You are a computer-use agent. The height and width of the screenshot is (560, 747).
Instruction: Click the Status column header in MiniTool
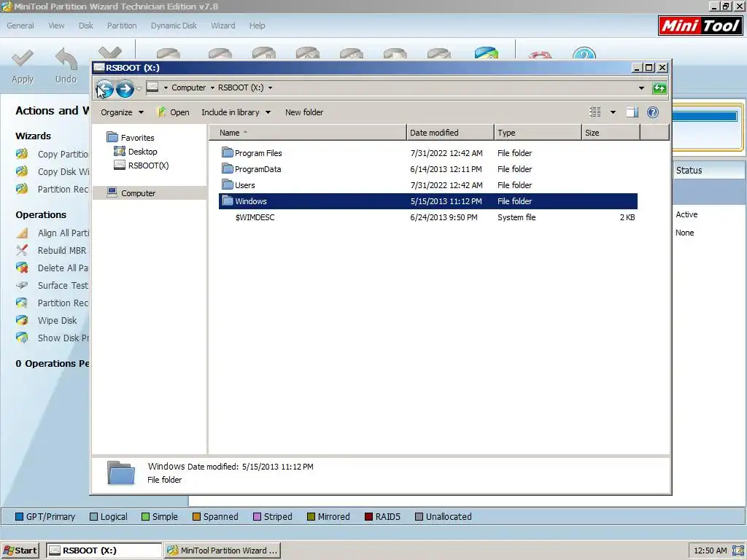708,170
